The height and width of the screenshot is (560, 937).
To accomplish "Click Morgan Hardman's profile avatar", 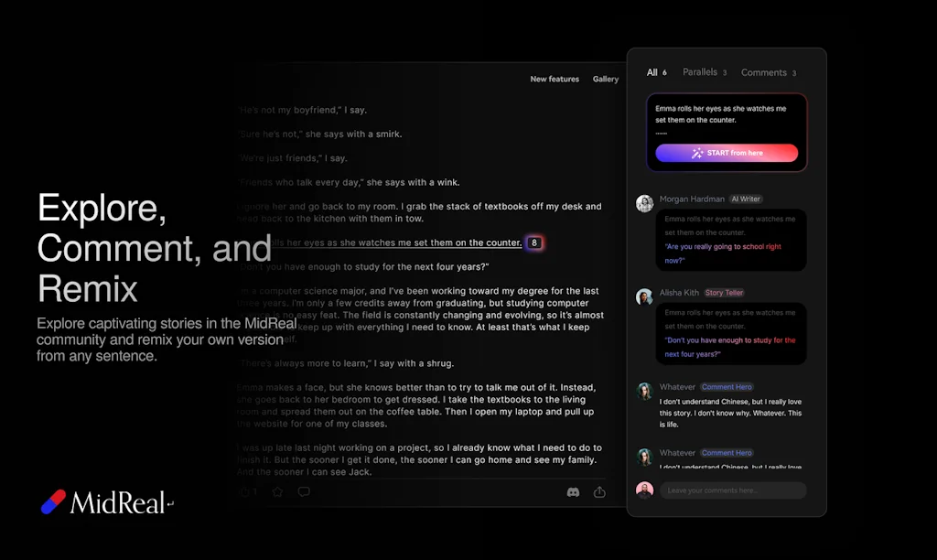I will 644,202.
